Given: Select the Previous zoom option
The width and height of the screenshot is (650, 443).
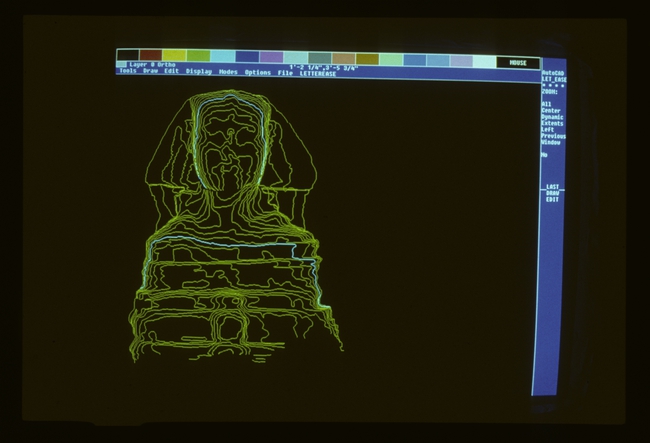Looking at the screenshot, I should tap(554, 136).
